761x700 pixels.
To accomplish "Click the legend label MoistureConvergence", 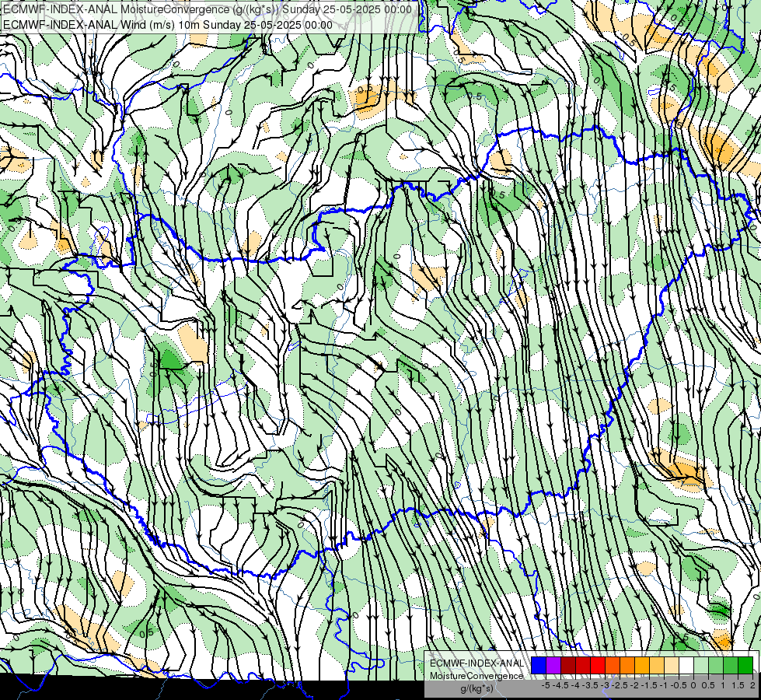I will coord(476,676).
